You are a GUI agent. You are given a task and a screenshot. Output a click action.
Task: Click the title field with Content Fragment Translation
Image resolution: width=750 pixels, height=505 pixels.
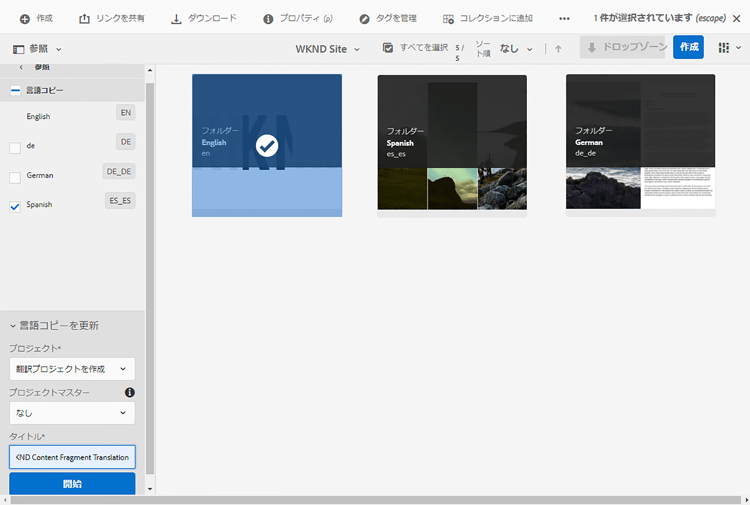pos(72,457)
